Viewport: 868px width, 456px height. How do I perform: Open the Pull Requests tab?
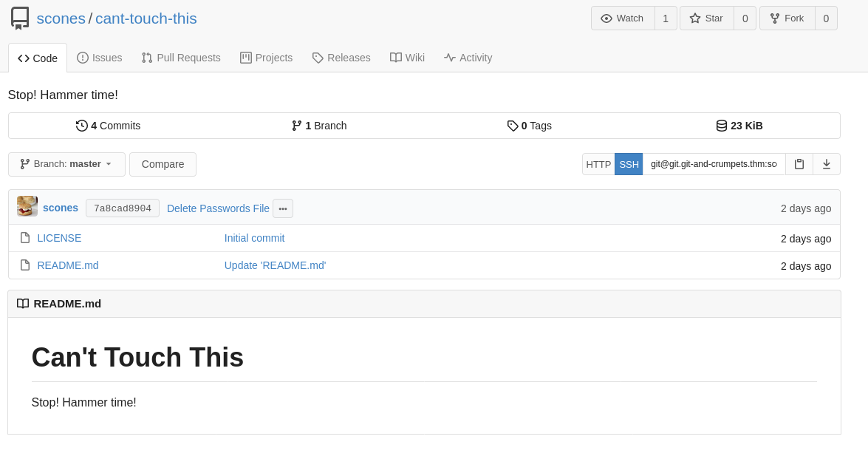(x=181, y=58)
